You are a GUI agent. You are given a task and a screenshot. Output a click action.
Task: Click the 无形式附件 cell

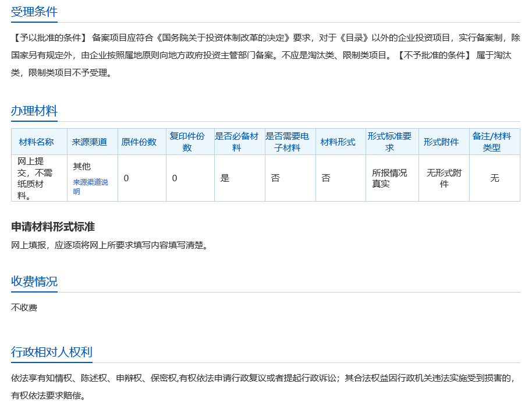444,178
